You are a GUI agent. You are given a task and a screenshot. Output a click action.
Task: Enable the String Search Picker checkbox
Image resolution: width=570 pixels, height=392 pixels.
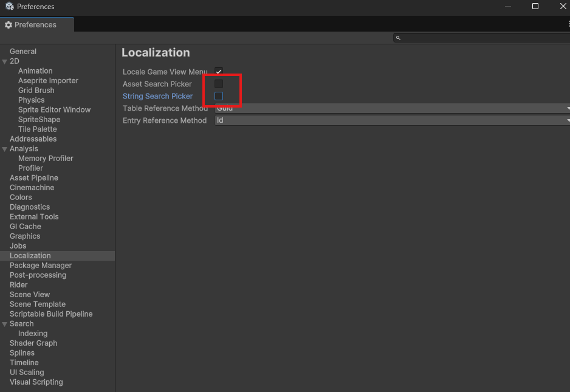pyautogui.click(x=219, y=96)
